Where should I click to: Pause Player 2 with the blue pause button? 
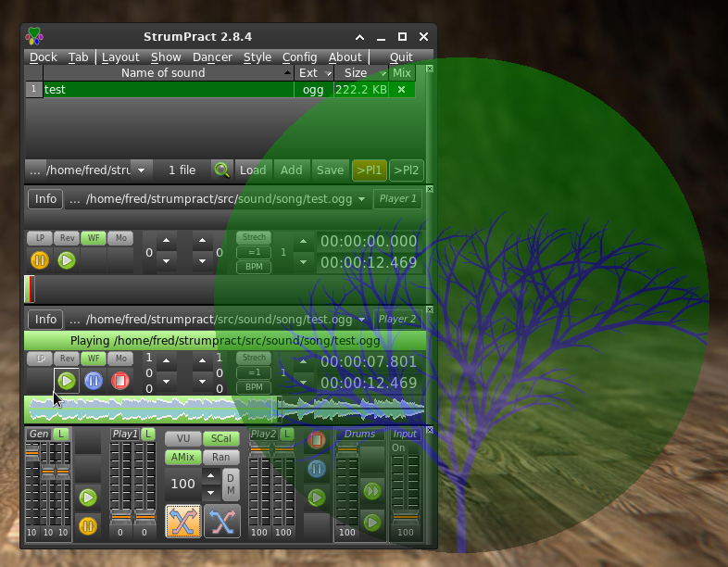tap(94, 381)
